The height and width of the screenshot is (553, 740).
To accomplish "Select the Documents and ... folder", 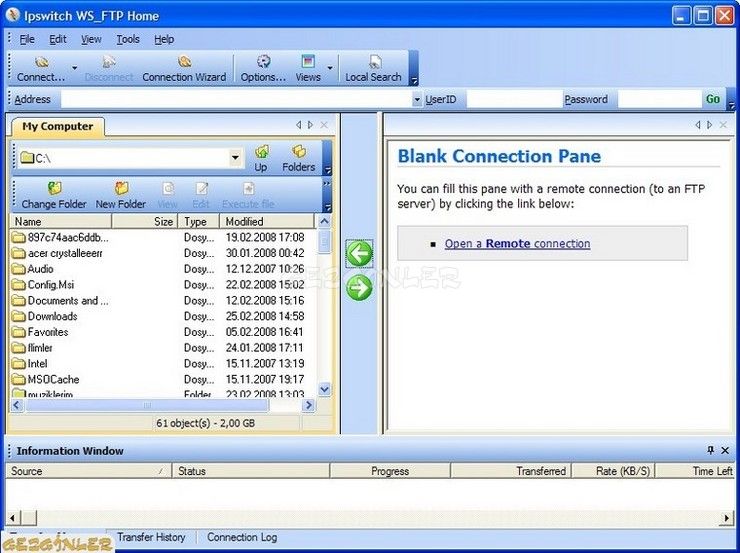I will (60, 301).
